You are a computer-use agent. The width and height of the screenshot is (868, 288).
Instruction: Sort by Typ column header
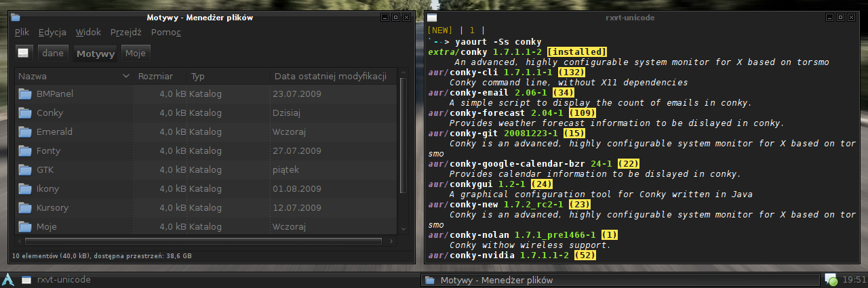click(228, 76)
